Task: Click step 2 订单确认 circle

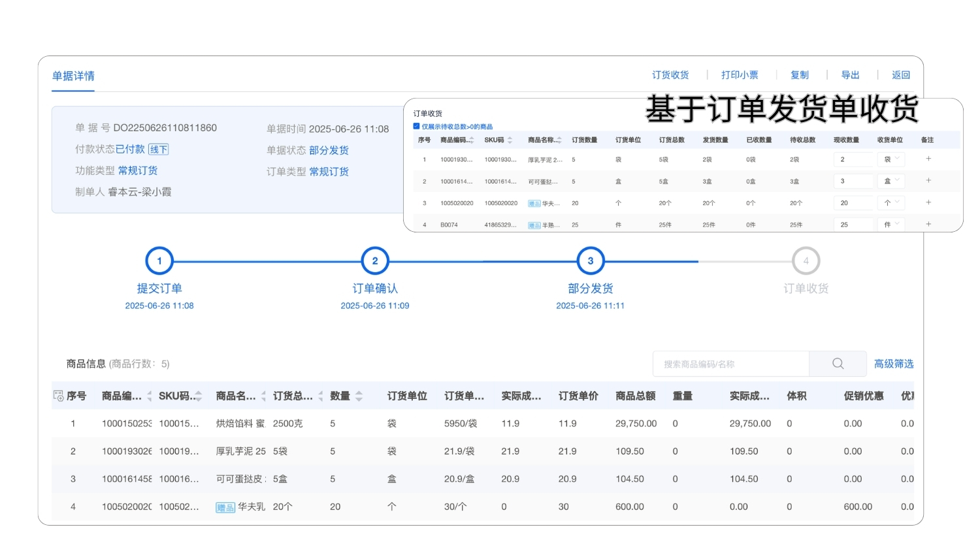Action: (x=375, y=261)
